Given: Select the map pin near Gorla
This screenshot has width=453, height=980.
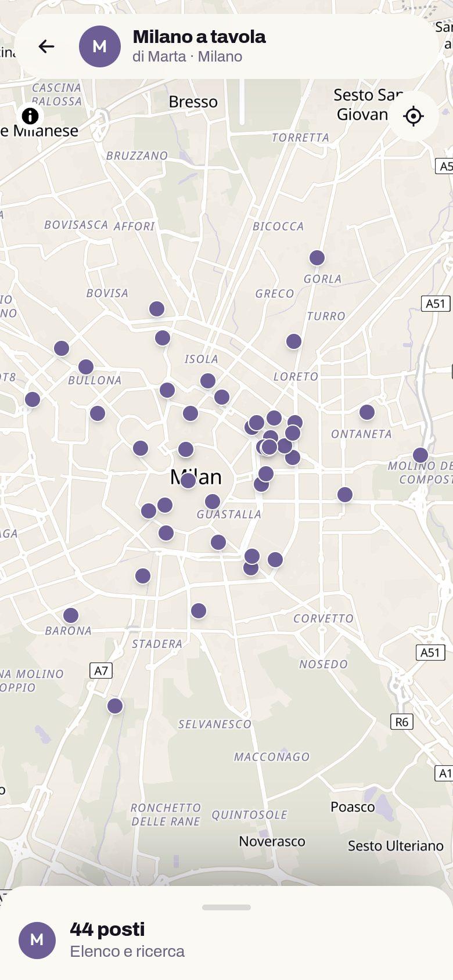Looking at the screenshot, I should tap(317, 258).
